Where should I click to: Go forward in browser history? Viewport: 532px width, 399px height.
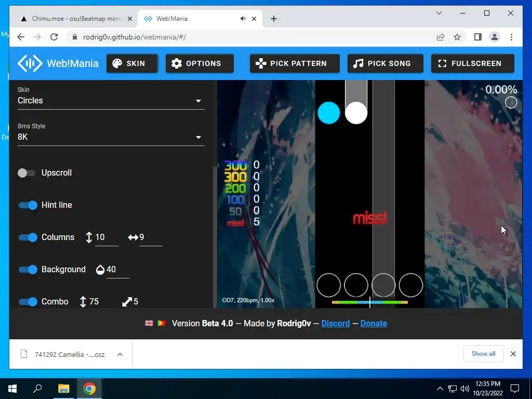[x=37, y=37]
